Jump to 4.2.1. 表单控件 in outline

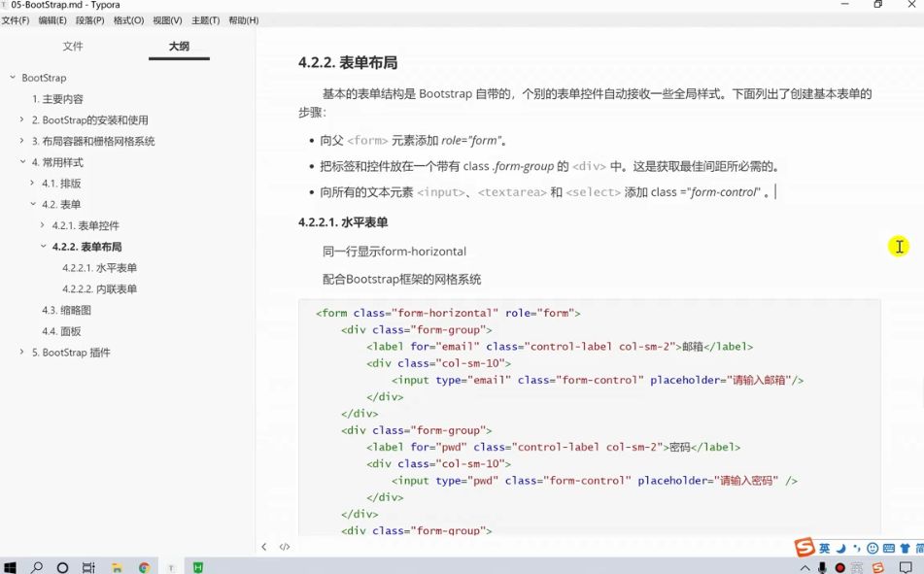click(x=86, y=225)
